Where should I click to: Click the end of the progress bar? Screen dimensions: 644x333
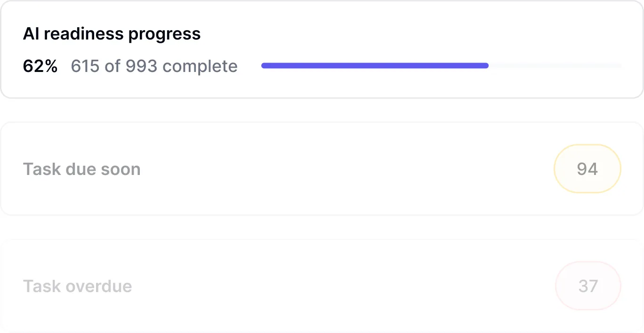(485, 65)
